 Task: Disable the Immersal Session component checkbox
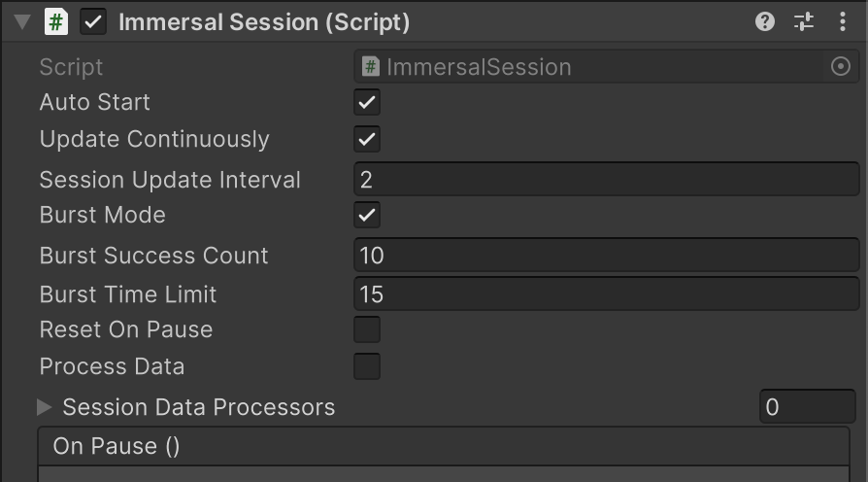click(x=93, y=22)
